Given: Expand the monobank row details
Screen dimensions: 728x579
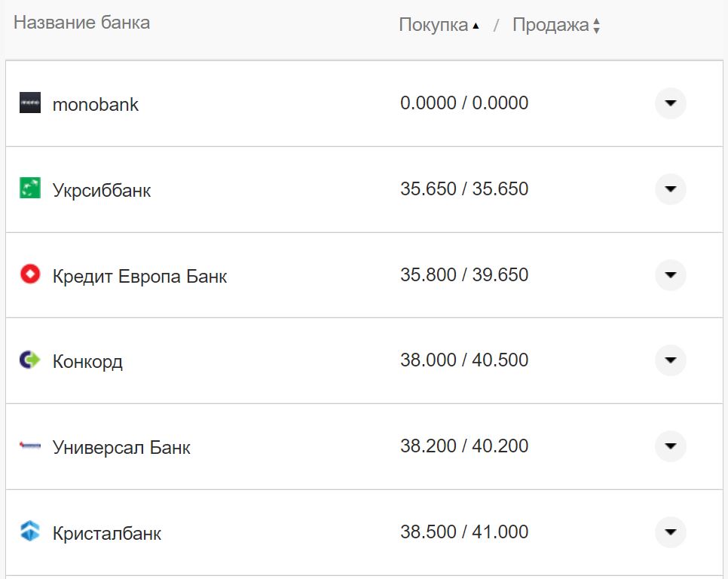Looking at the screenshot, I should pyautogui.click(x=669, y=103).
